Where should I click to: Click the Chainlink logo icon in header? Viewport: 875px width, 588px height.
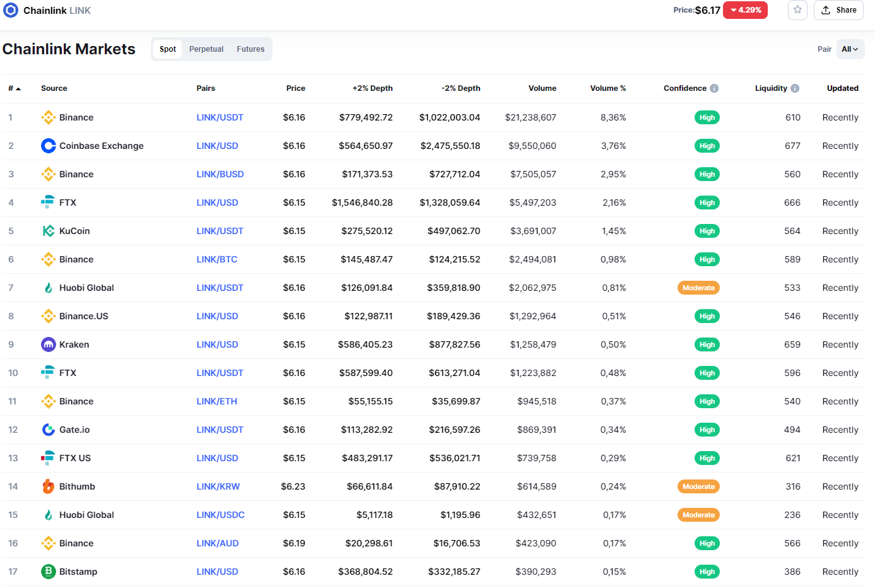(x=11, y=10)
